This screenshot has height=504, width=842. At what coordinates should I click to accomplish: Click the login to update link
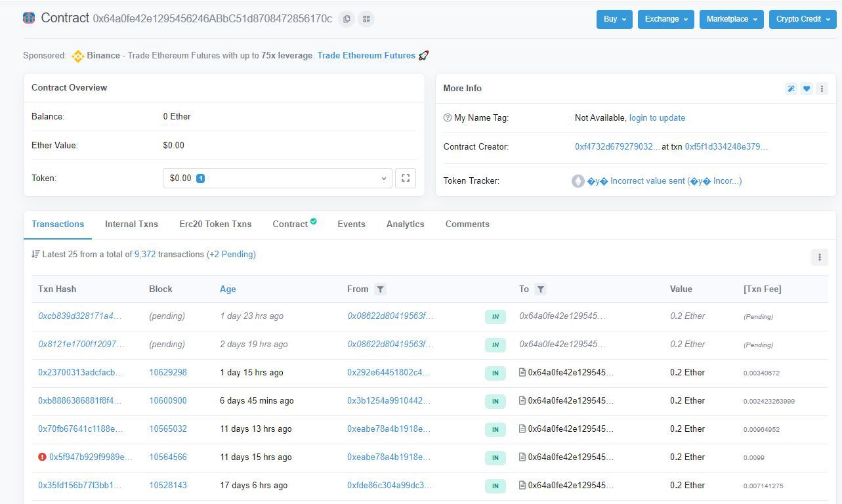pos(657,118)
